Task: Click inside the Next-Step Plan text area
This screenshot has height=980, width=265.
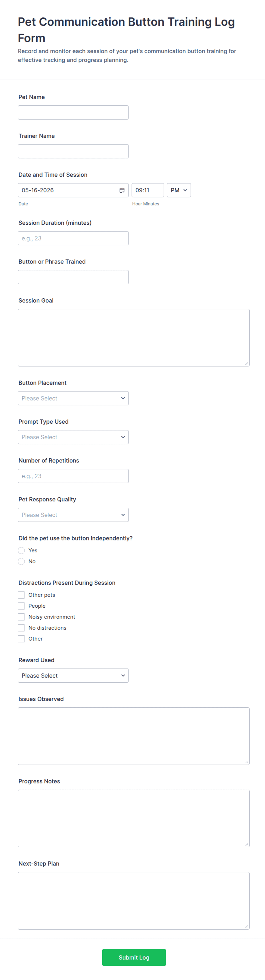Action: coord(134,901)
